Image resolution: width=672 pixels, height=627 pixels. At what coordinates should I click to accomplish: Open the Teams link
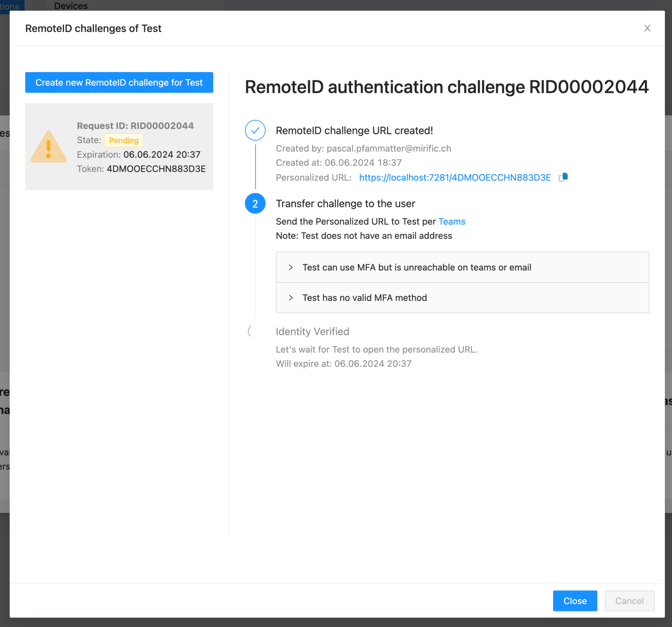[452, 222]
